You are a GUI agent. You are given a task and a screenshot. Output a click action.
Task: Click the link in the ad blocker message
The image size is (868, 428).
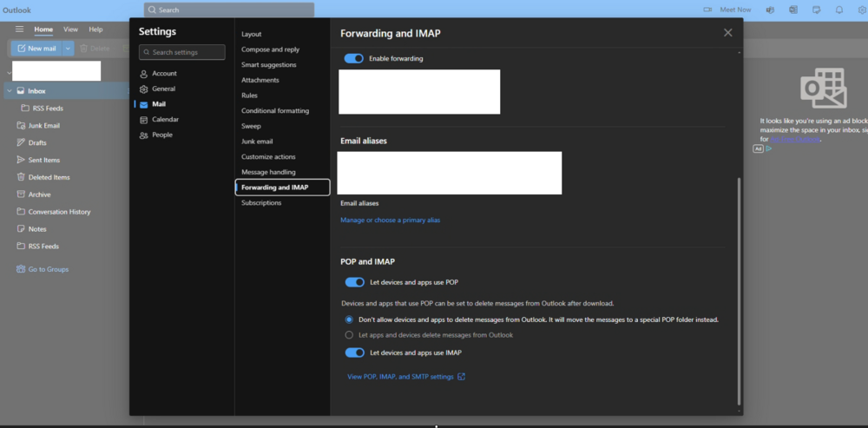pos(795,140)
